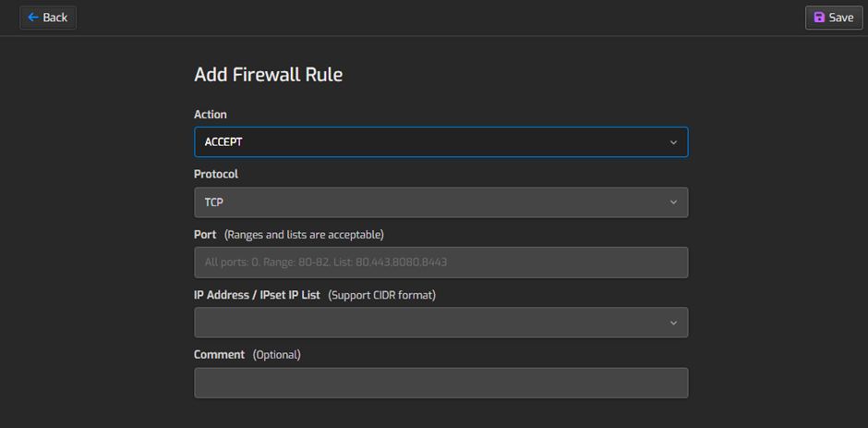Click the Port field label
The width and height of the screenshot is (868, 428).
point(205,235)
